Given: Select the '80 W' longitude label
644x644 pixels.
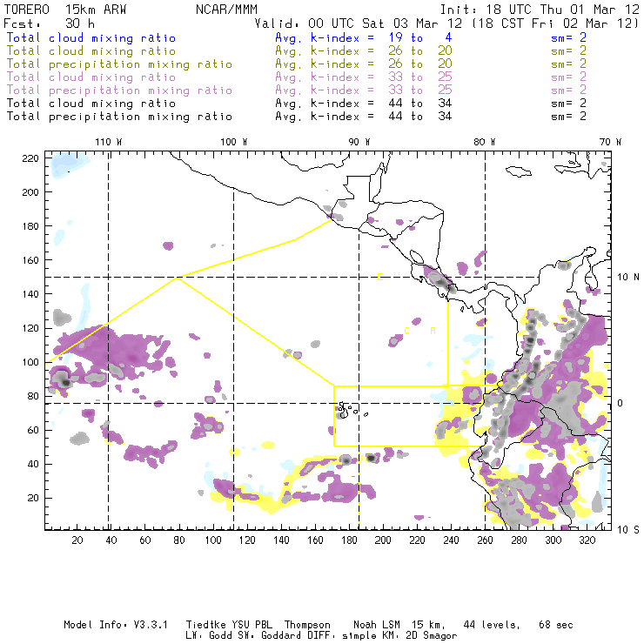Looking at the screenshot, I should [484, 142].
